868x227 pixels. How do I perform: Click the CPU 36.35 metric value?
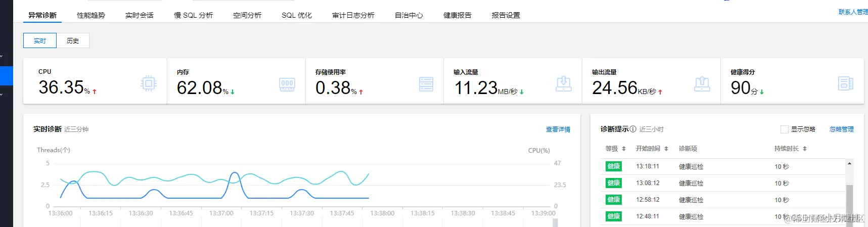[61, 87]
